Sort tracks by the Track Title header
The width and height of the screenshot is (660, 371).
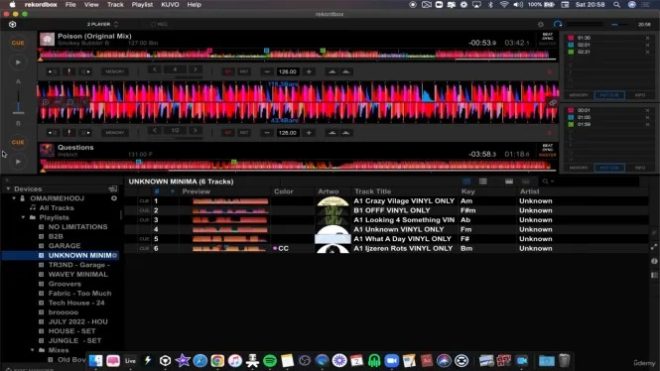click(x=373, y=191)
